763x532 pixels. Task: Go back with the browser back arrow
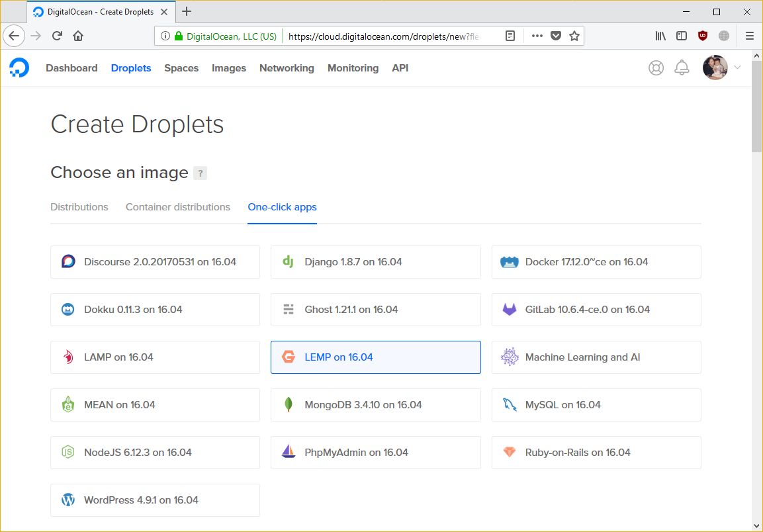14,36
